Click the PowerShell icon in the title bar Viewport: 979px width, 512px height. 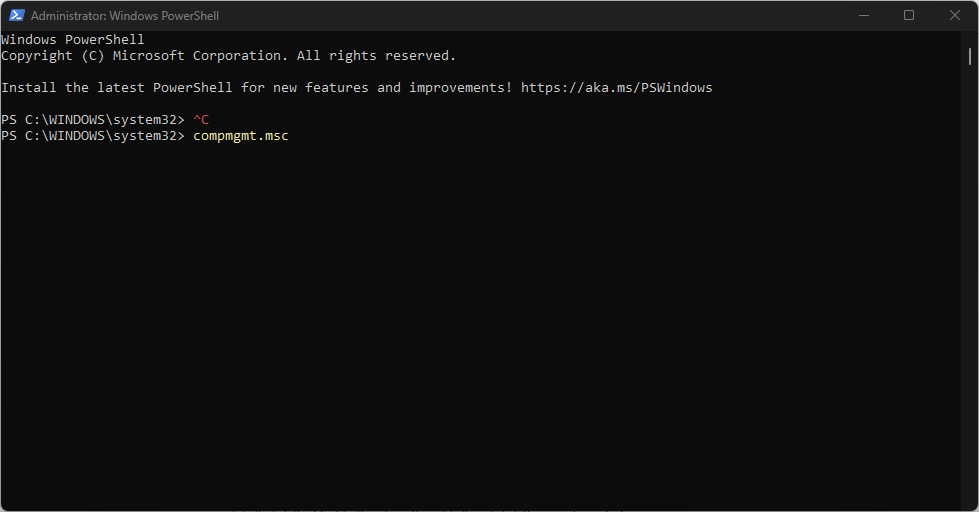(x=17, y=16)
